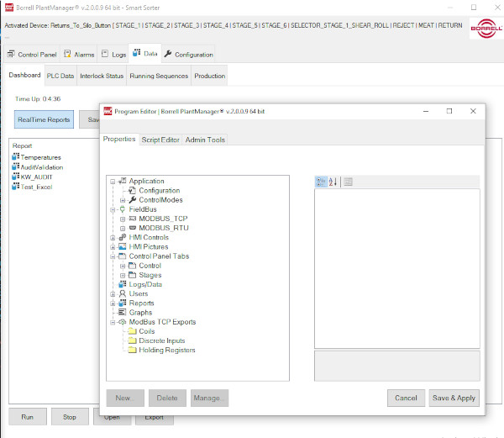Collapse the Application tree node

tap(113, 182)
